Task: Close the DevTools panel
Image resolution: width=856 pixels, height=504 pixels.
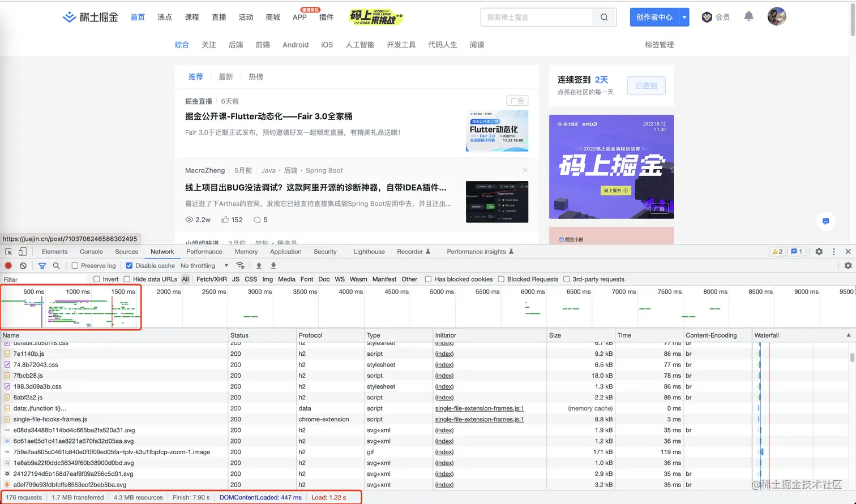Action: (848, 252)
